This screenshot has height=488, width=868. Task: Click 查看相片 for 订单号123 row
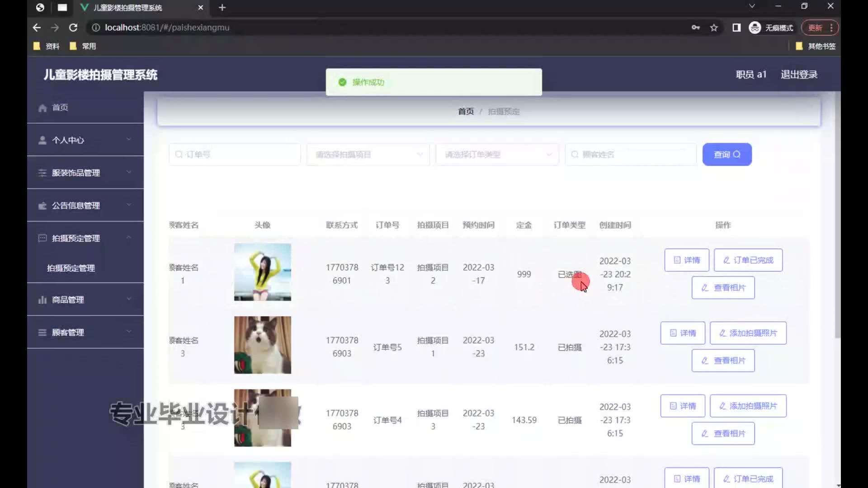click(x=723, y=288)
